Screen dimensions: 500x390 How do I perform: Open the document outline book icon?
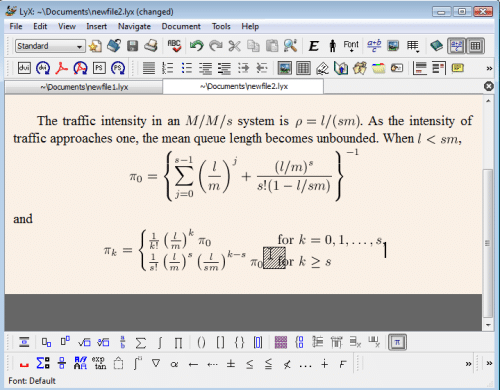click(436, 46)
